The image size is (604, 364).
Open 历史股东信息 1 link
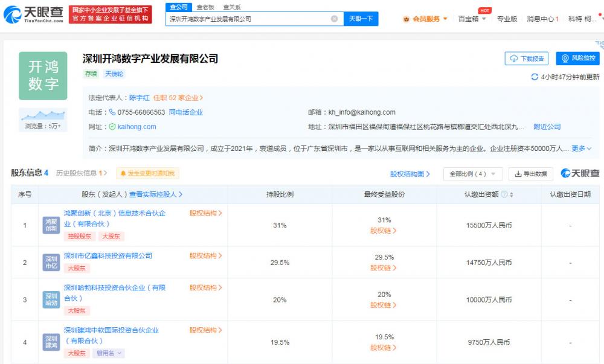pyautogui.click(x=82, y=173)
